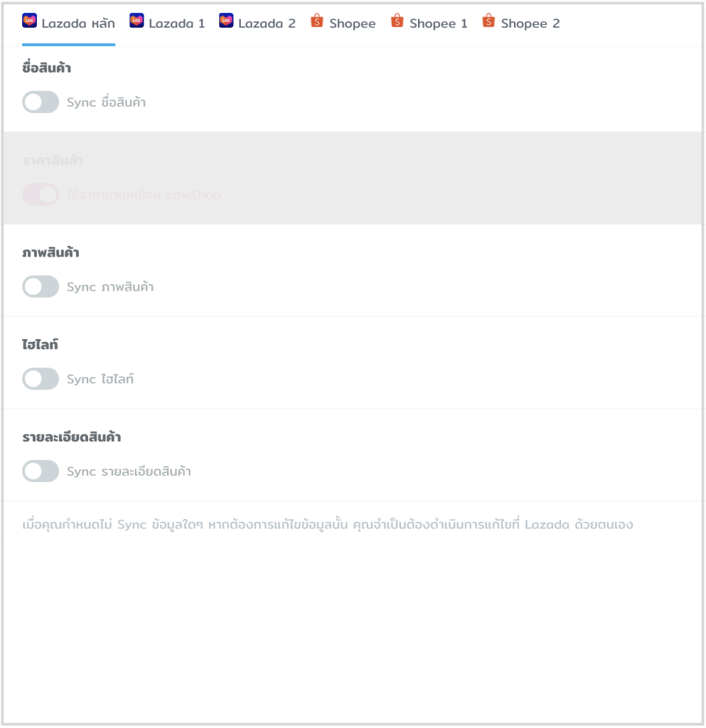Click the Lazada หลัก logo icon
Screen dimensions: 706x728
[29, 21]
